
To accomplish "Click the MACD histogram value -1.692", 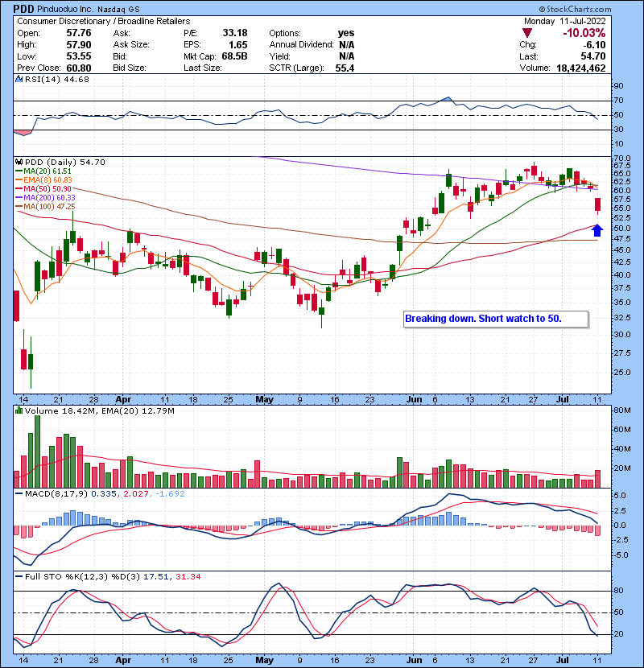I will click(170, 494).
